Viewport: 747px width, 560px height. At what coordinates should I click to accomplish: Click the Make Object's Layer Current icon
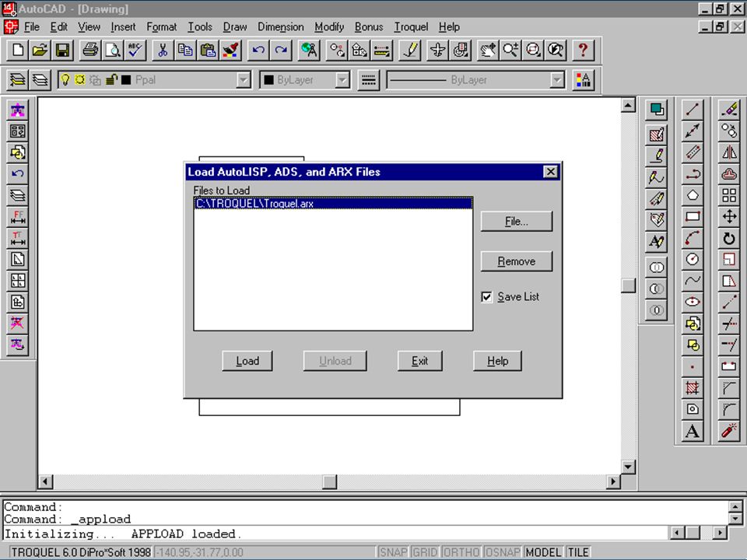(18, 80)
